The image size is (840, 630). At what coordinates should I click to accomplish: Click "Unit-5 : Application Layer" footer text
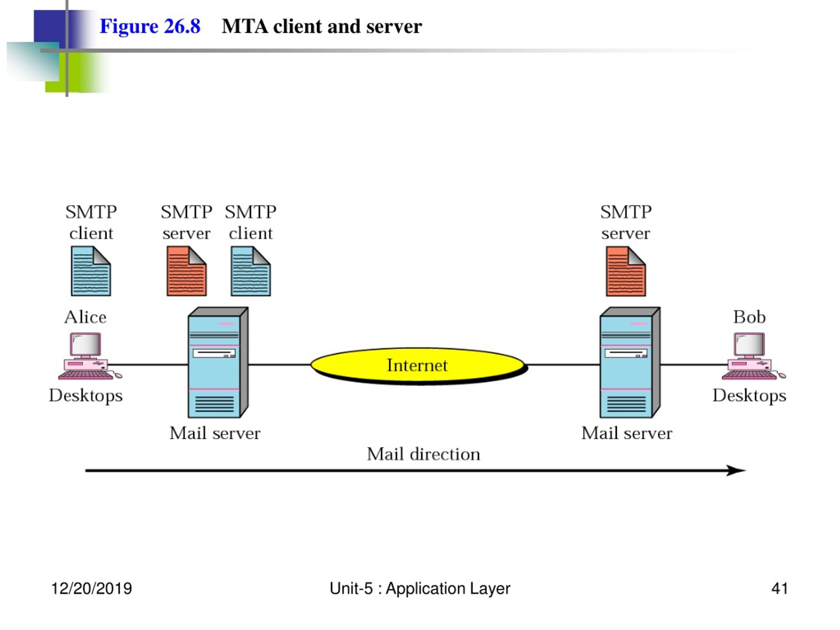[420, 589]
